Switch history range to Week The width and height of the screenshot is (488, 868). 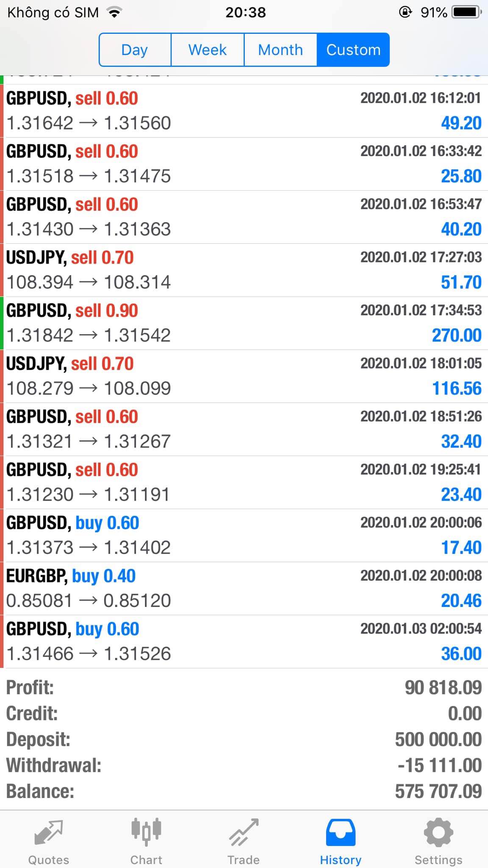208,50
